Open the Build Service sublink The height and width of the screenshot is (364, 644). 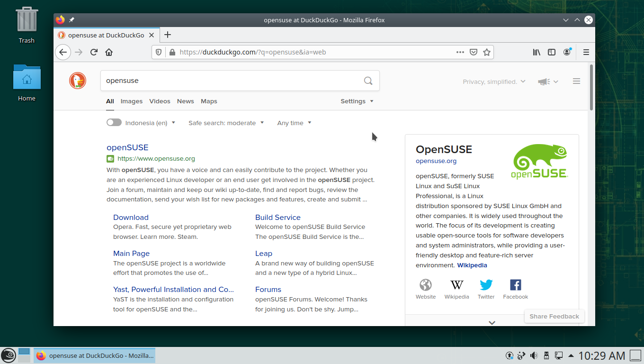pyautogui.click(x=278, y=218)
